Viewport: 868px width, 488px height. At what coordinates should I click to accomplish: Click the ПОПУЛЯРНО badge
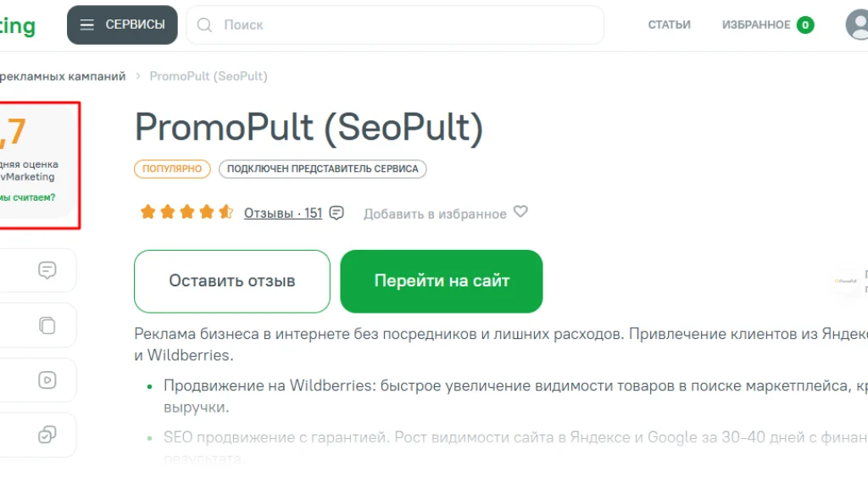tap(172, 169)
